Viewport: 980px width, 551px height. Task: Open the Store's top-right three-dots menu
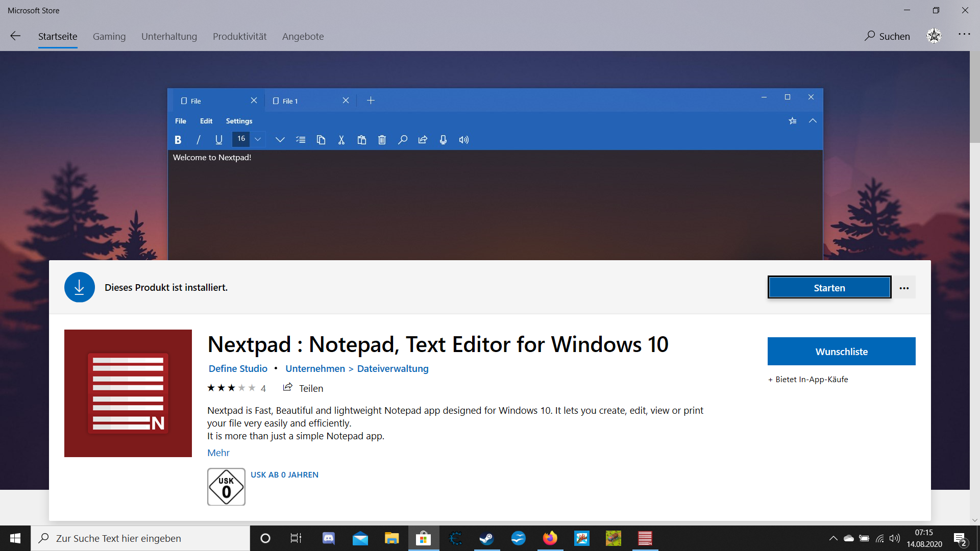click(964, 34)
